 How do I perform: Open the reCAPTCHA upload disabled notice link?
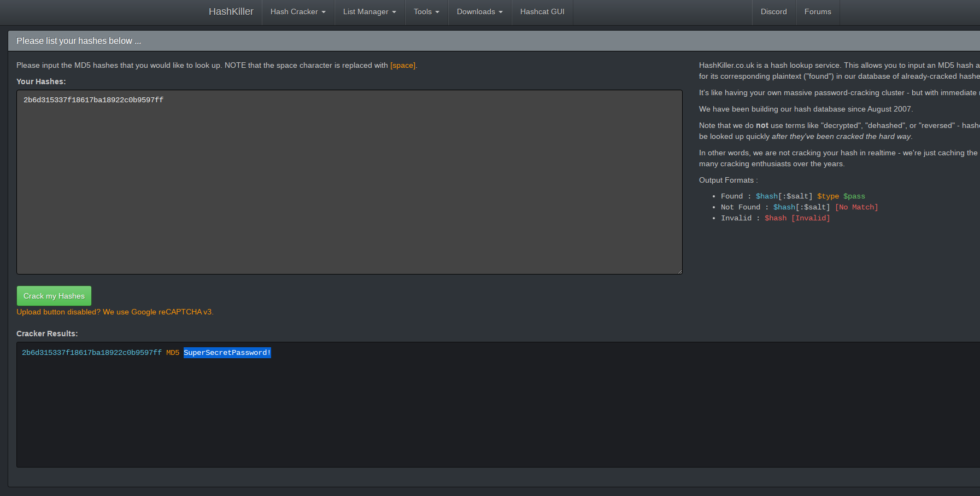(115, 312)
